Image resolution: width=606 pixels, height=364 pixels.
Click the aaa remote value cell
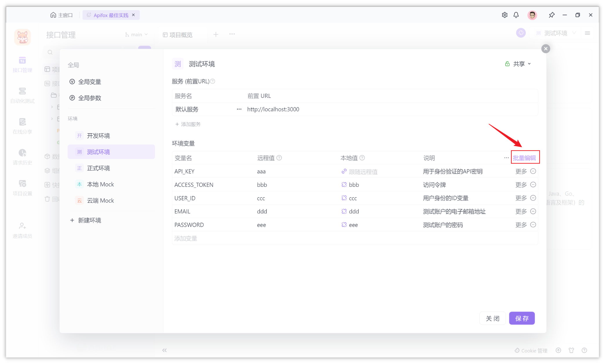coord(261,171)
